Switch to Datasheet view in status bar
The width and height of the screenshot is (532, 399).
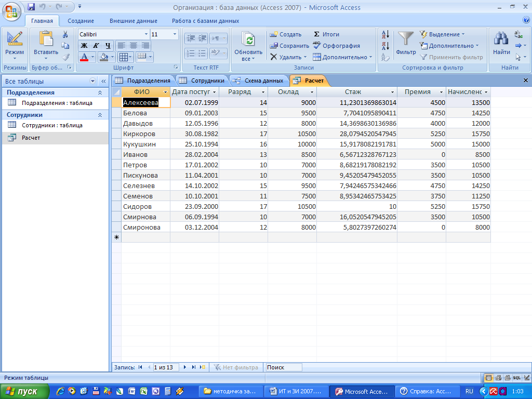pos(488,378)
